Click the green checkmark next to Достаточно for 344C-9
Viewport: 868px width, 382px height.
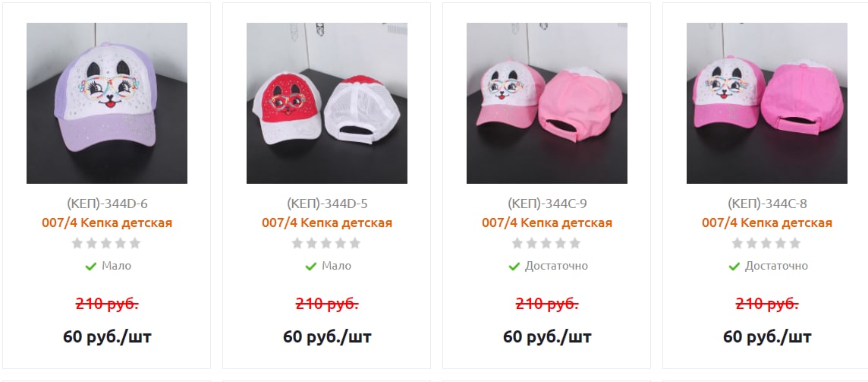[514, 266]
